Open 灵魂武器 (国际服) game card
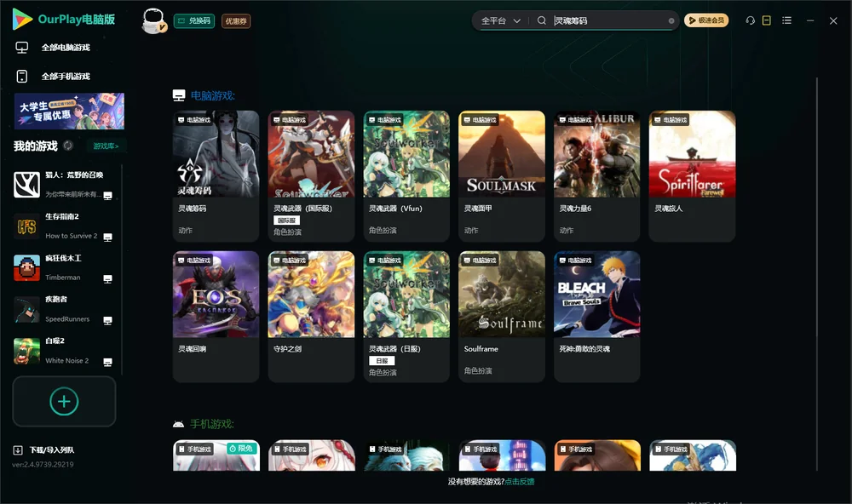Screen dimensions: 852x504 tap(311, 176)
